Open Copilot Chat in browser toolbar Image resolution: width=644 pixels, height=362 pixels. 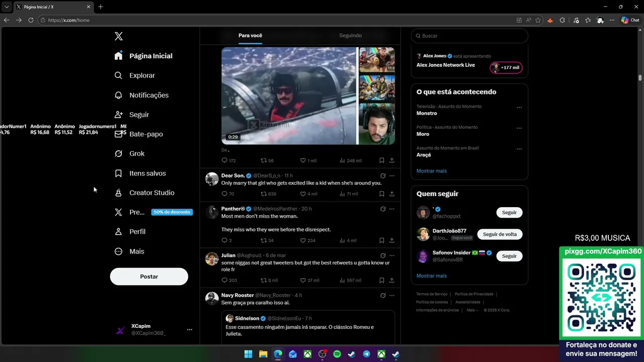pyautogui.click(x=630, y=20)
